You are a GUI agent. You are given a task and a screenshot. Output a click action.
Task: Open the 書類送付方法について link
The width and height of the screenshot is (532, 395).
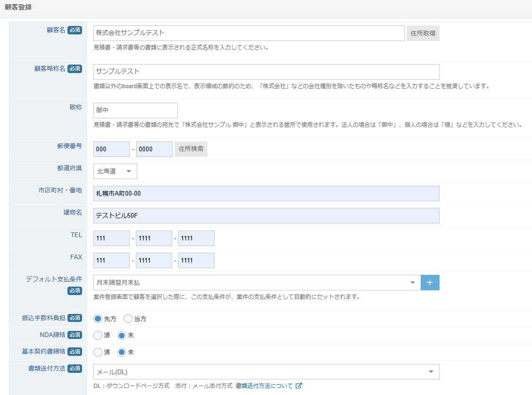click(264, 386)
